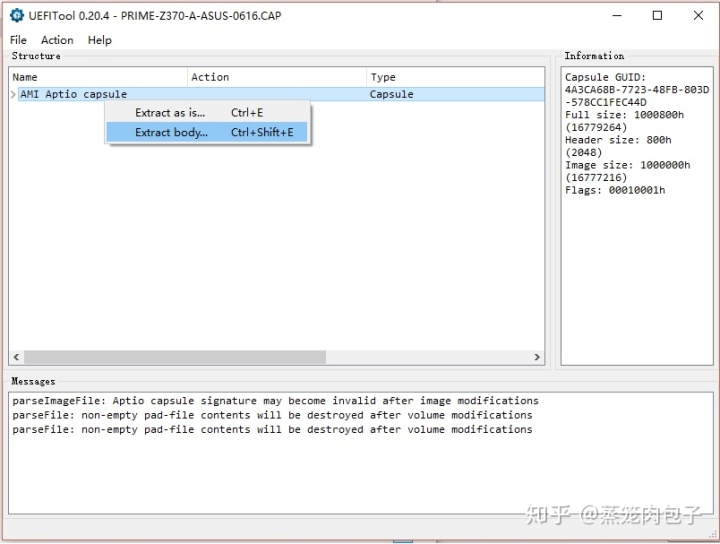Image resolution: width=720 pixels, height=544 pixels.
Task: Minimize the UEFITool window
Action: 617,16
